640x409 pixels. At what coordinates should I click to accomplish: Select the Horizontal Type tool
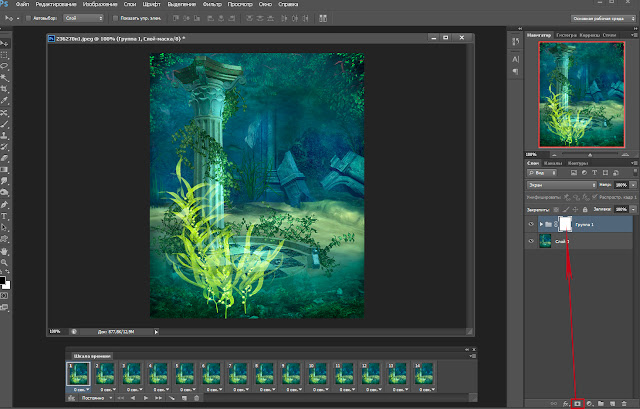point(4,216)
